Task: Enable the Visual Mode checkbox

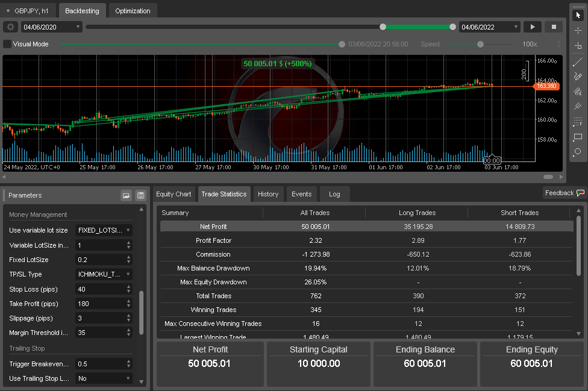Action: point(7,44)
